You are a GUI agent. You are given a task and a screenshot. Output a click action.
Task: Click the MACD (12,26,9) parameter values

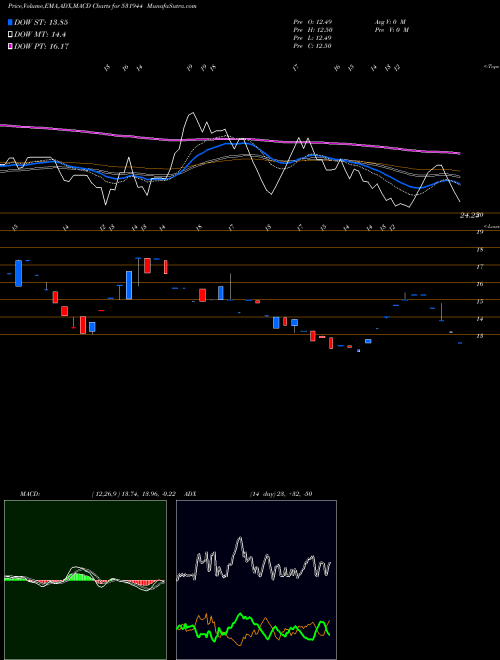[136, 494]
